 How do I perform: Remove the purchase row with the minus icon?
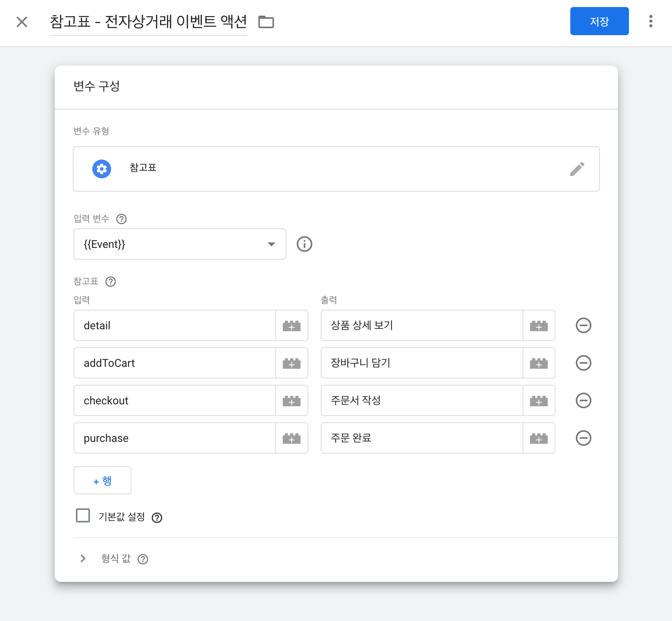point(583,438)
